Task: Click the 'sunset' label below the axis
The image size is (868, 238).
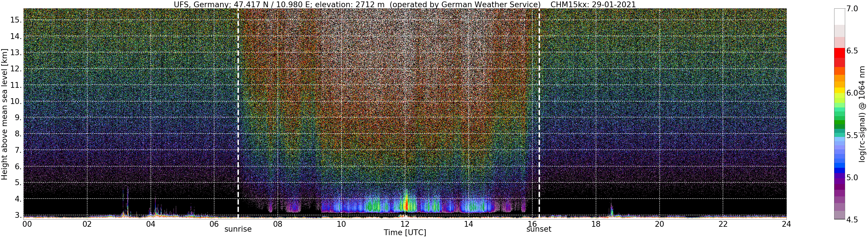Action: coord(539,229)
